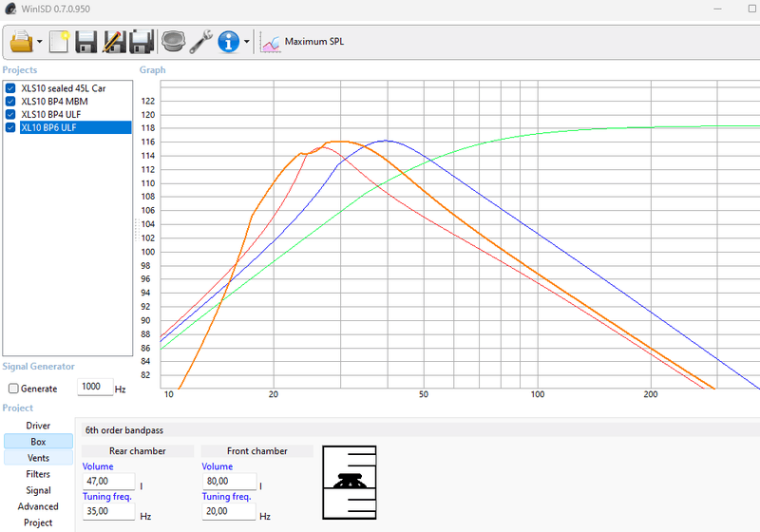The width and height of the screenshot is (760, 532).
Task: Enable the Generate signal checkbox
Action: 13,389
